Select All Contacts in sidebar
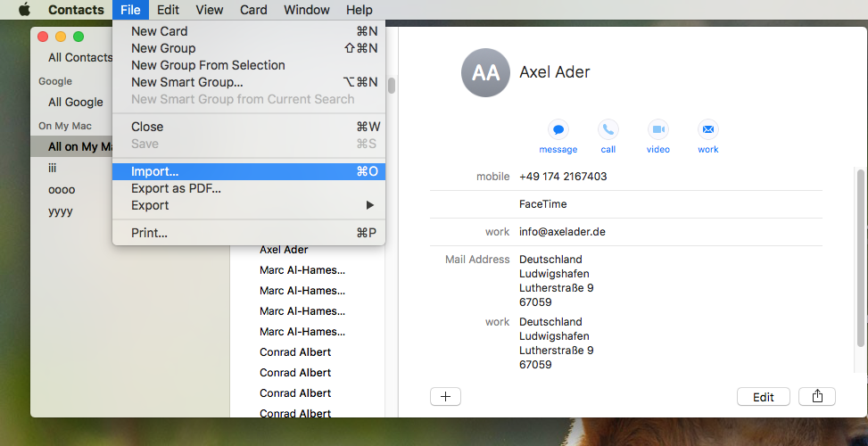 80,58
